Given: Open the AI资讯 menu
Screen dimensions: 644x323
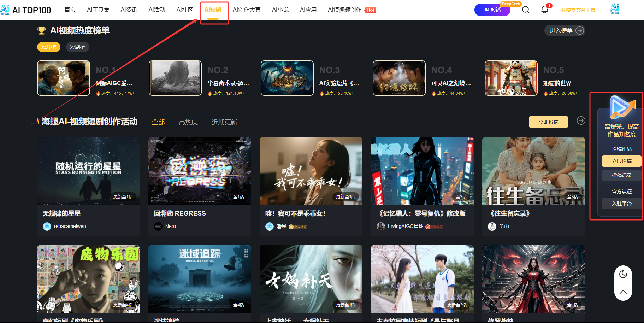Looking at the screenshot, I should click(129, 10).
